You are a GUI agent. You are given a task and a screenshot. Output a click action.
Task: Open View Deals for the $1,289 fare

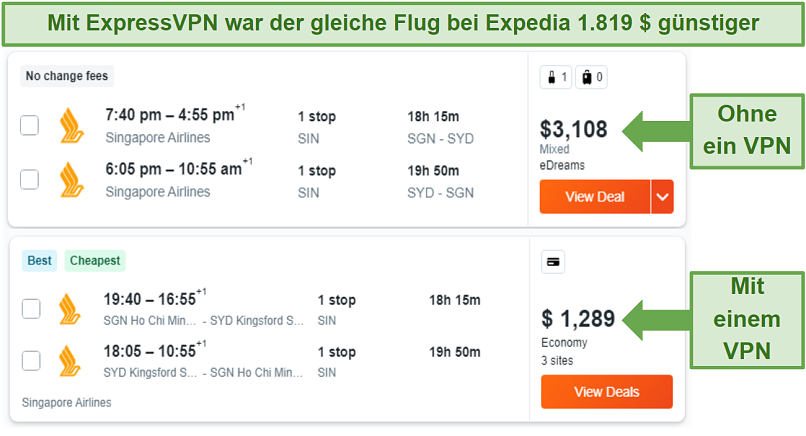[x=607, y=392]
